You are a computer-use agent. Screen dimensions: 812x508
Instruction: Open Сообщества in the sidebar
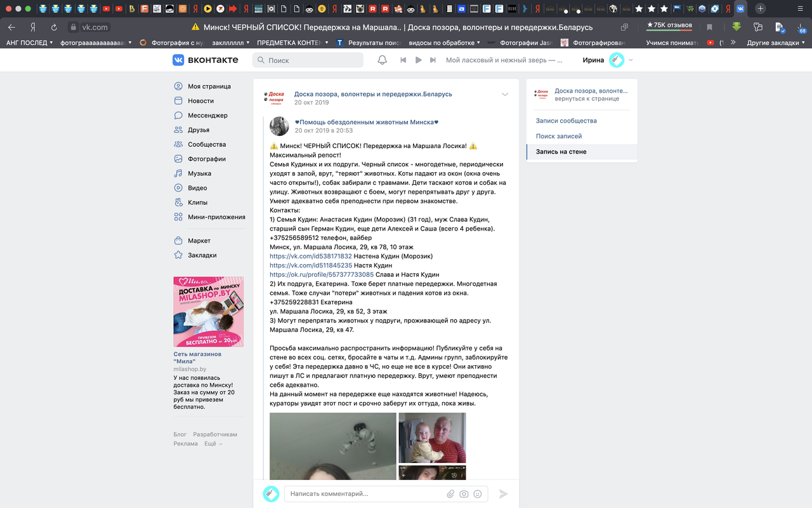pyautogui.click(x=207, y=144)
